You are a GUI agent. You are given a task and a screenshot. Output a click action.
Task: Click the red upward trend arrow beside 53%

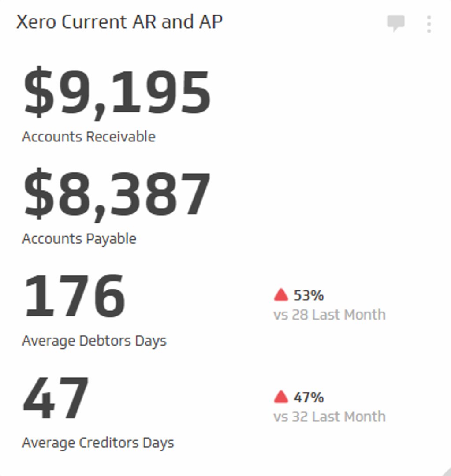tap(281, 294)
